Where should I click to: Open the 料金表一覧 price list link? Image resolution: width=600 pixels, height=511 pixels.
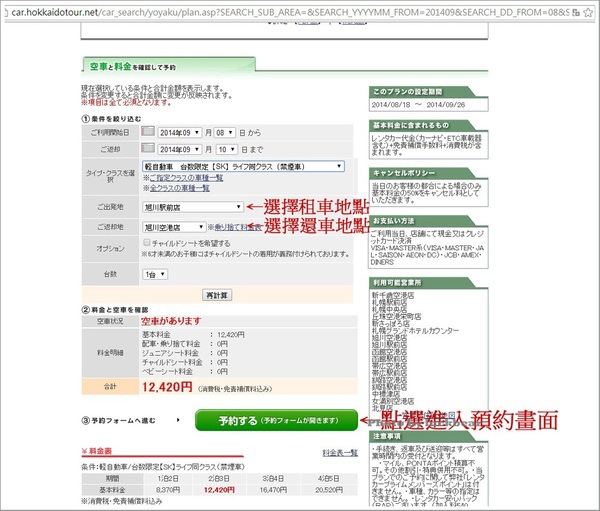coord(340,453)
